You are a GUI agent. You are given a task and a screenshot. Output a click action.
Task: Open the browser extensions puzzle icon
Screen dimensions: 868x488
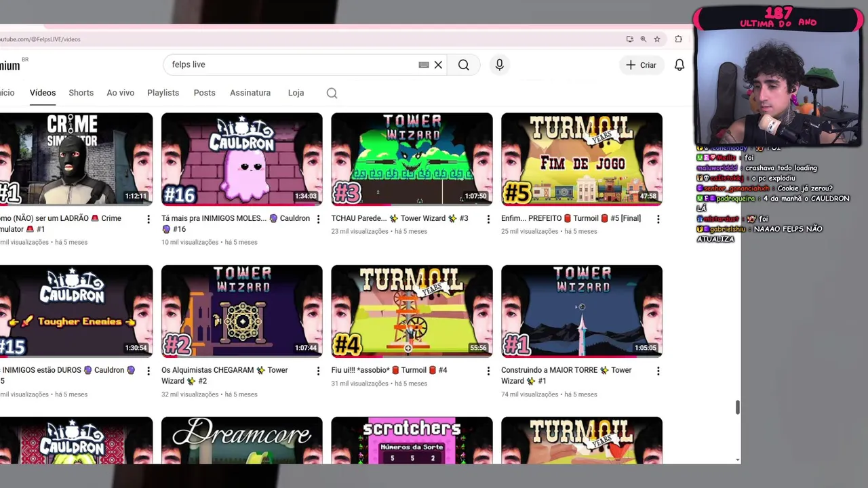click(x=678, y=39)
